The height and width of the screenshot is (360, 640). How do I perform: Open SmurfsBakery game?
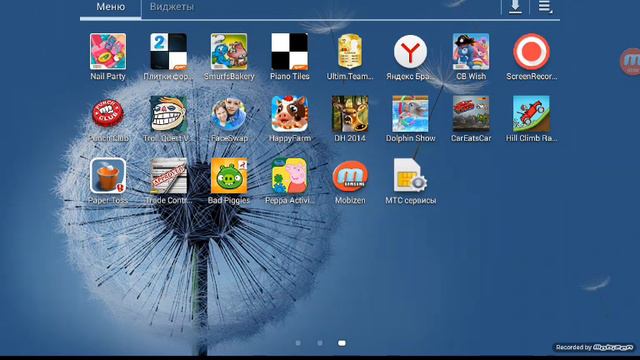click(229, 52)
